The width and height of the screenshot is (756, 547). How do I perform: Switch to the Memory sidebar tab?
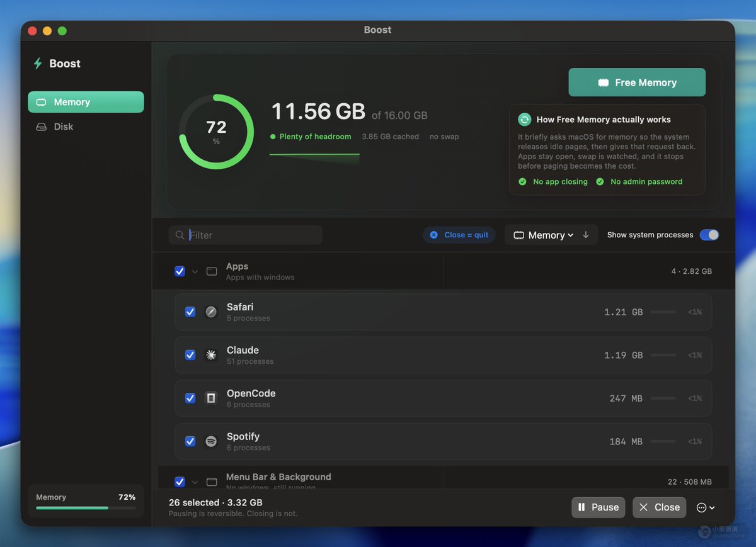click(86, 102)
